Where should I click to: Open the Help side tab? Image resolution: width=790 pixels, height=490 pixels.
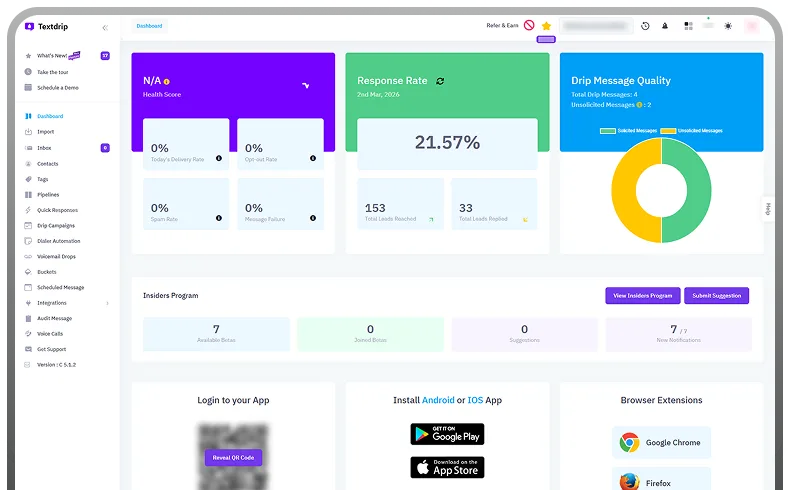coord(768,209)
